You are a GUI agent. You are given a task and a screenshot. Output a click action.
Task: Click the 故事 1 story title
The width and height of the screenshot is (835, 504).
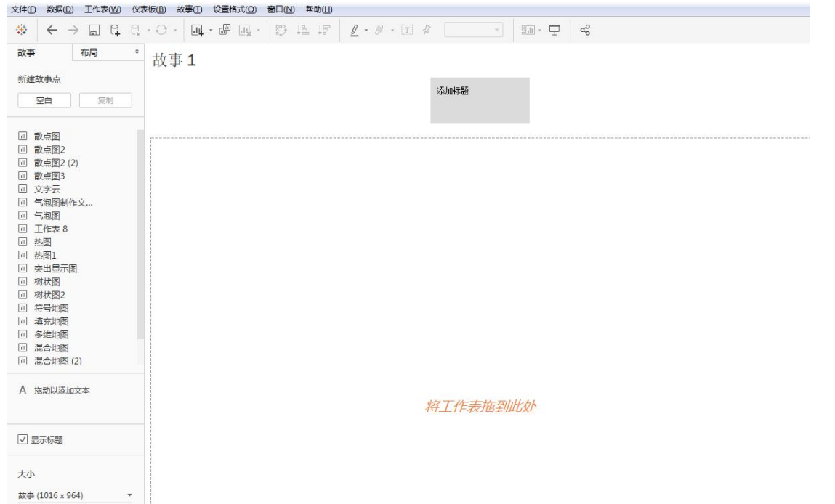(174, 60)
